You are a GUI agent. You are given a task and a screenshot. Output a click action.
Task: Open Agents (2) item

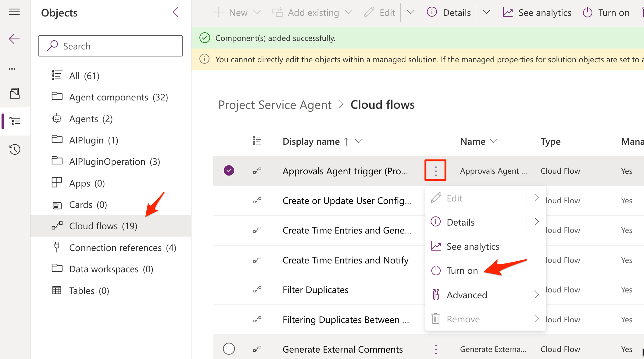pyautogui.click(x=111, y=118)
